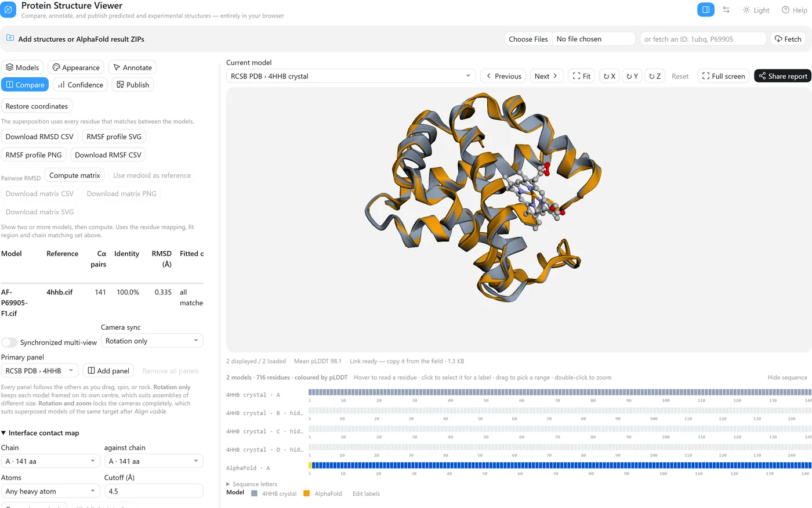Viewport: 812px width, 508px height.
Task: Open the Publish tab
Action: [133, 85]
